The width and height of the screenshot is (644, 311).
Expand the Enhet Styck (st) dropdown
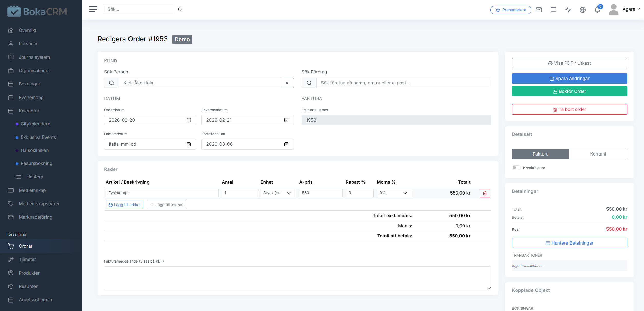click(x=278, y=193)
